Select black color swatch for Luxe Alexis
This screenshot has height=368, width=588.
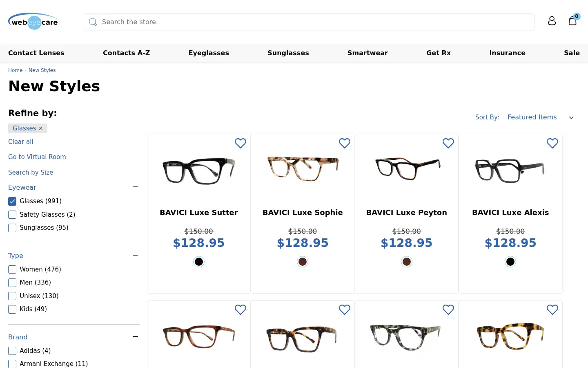[510, 262]
